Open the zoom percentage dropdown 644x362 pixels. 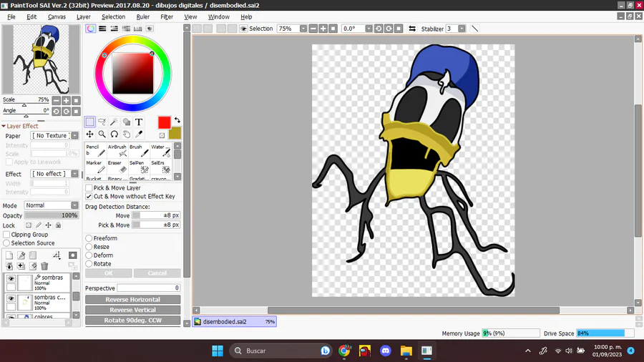(x=303, y=29)
